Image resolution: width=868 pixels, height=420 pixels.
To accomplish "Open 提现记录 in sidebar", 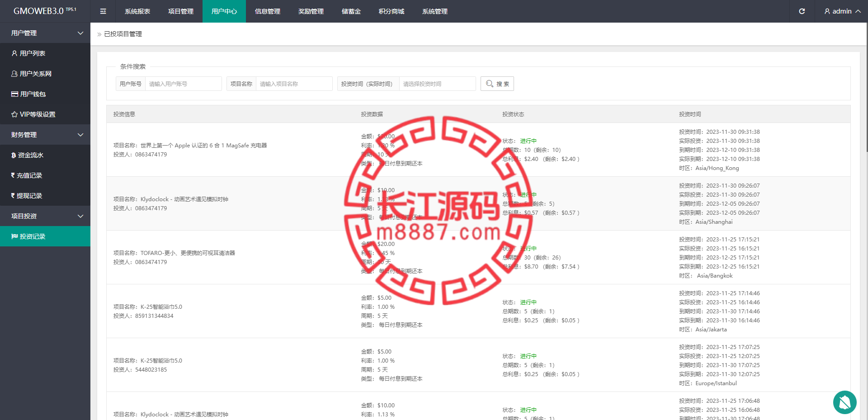I will tap(45, 196).
